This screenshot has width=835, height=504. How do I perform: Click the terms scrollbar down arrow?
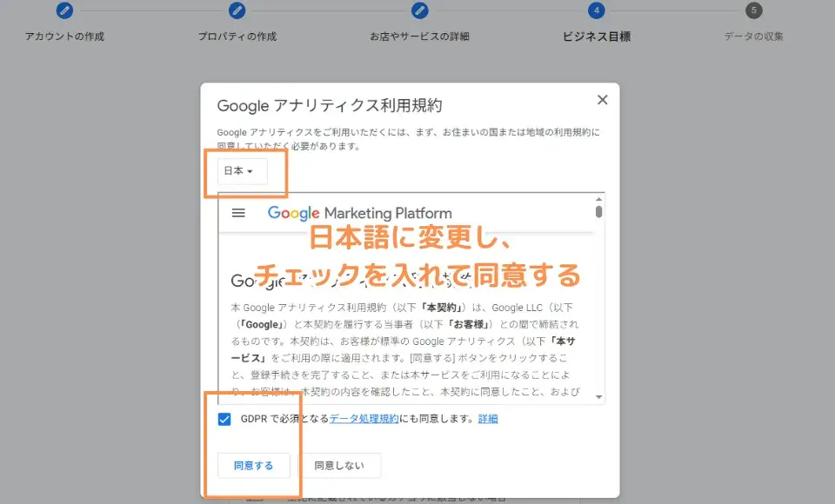point(598,397)
